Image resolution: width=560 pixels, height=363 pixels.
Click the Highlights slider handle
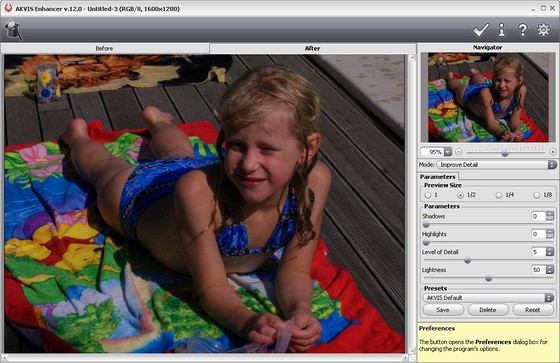(x=426, y=243)
